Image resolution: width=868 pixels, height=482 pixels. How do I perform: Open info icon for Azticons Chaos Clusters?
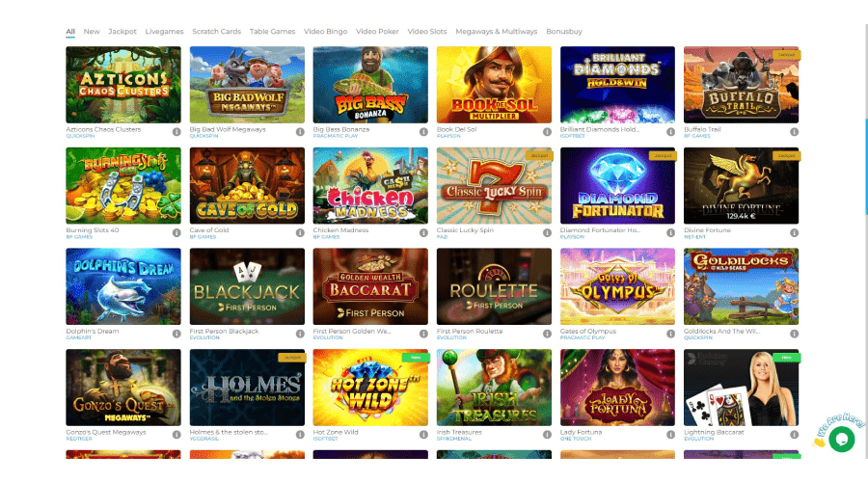[x=176, y=132]
